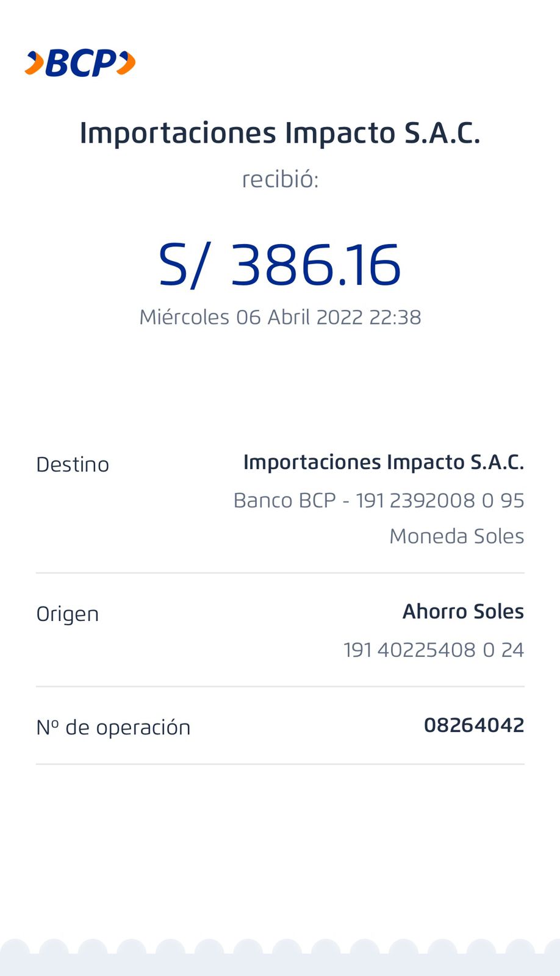Click the date Miércoles 06 Abril 2022 22:38

pos(280,317)
